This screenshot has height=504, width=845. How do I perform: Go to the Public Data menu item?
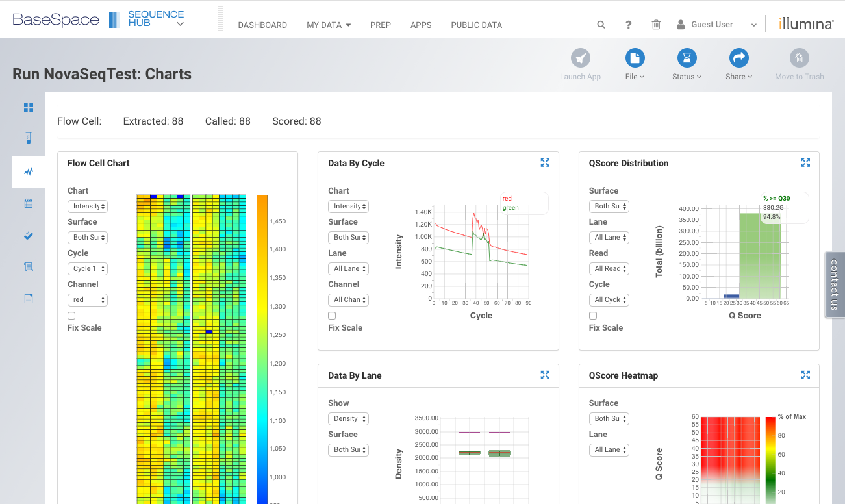(x=477, y=25)
